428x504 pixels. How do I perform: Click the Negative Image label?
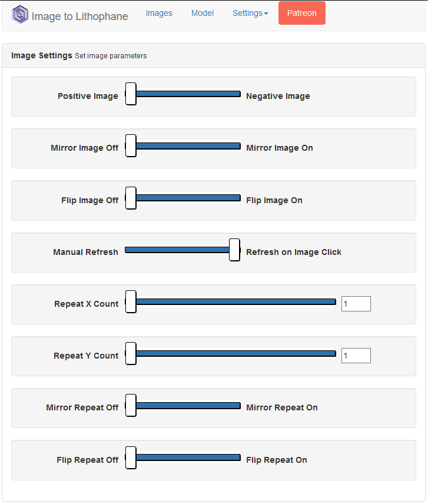click(x=278, y=96)
